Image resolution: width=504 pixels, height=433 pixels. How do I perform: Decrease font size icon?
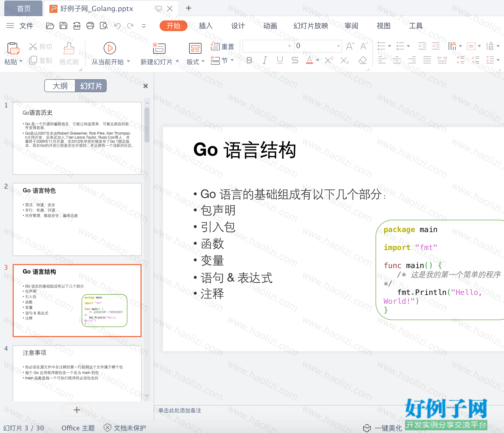pos(364,46)
